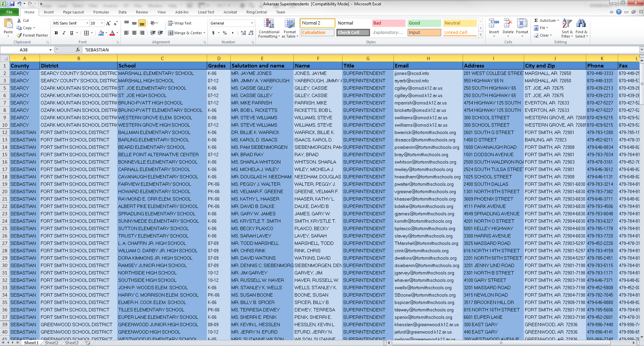Apply the Check Cell style

[353, 33]
